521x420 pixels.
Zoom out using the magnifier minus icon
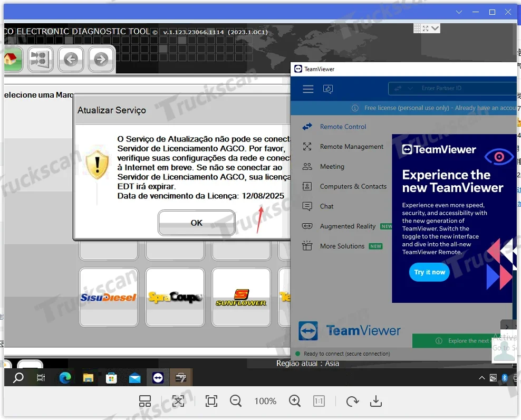[x=236, y=402]
